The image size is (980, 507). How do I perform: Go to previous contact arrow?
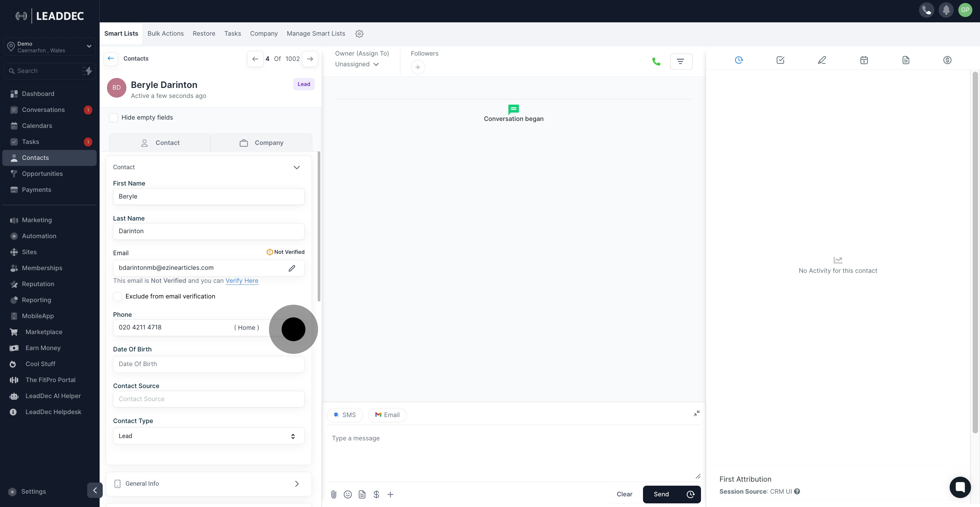click(x=255, y=59)
